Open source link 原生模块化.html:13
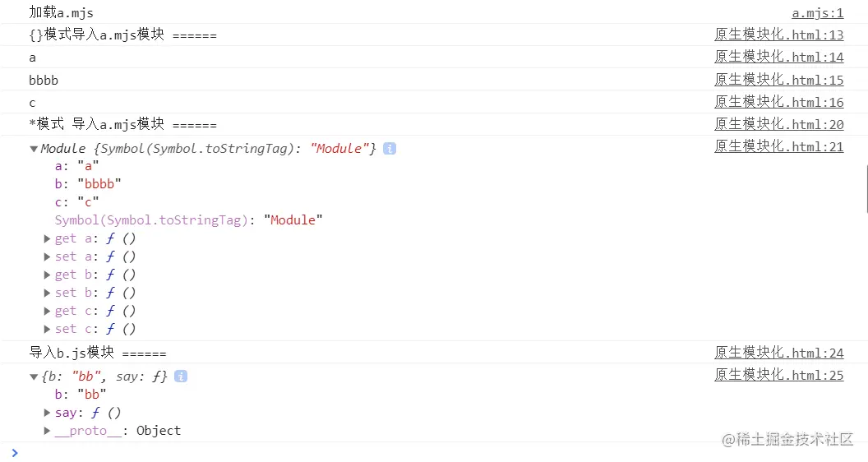Image resolution: width=868 pixels, height=462 pixels. click(779, 35)
